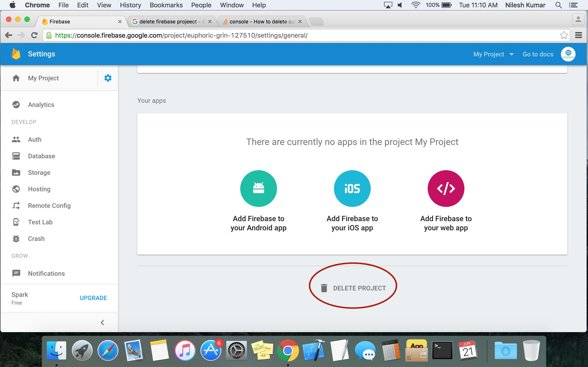
Task: Click the Test Lab sidebar item
Action: pos(39,222)
